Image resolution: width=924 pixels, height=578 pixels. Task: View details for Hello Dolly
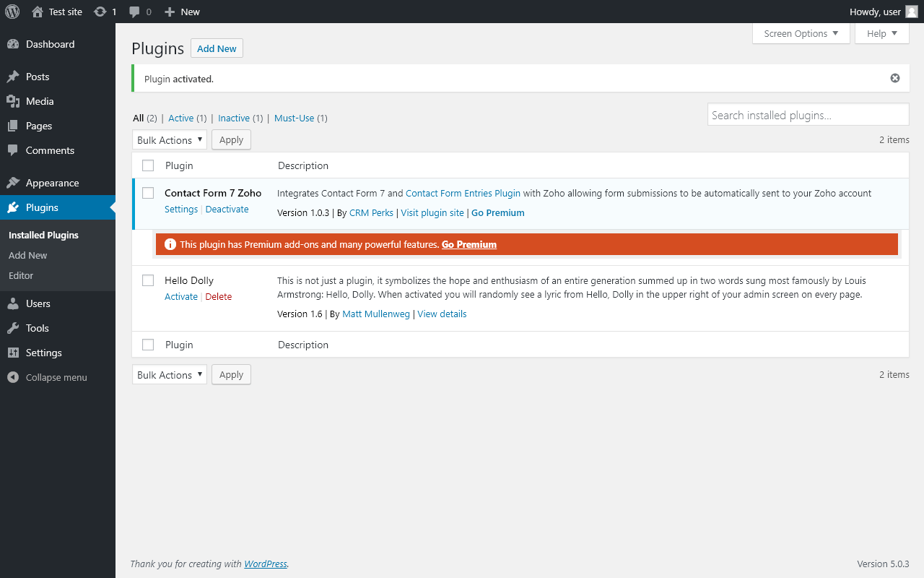pyautogui.click(x=442, y=314)
